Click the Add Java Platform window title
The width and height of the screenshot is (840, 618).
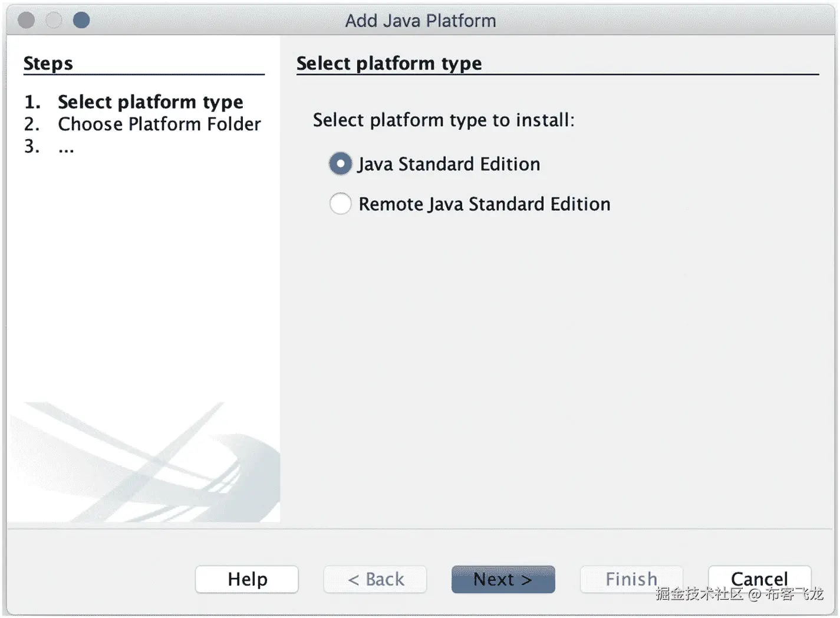(420, 21)
